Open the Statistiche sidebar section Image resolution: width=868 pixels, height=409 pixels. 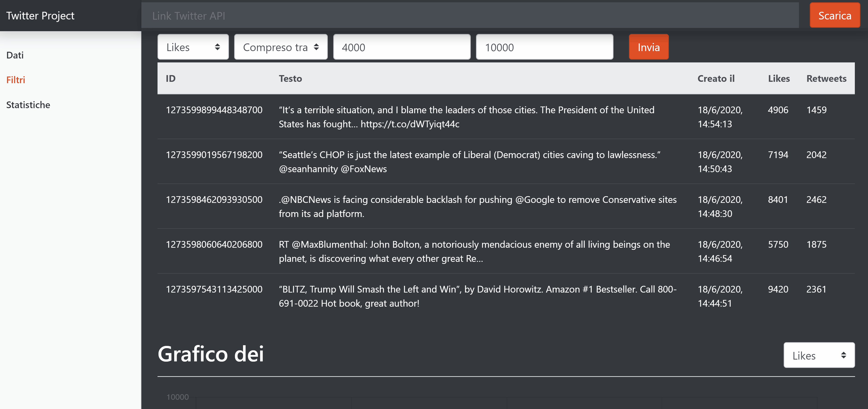click(x=28, y=105)
